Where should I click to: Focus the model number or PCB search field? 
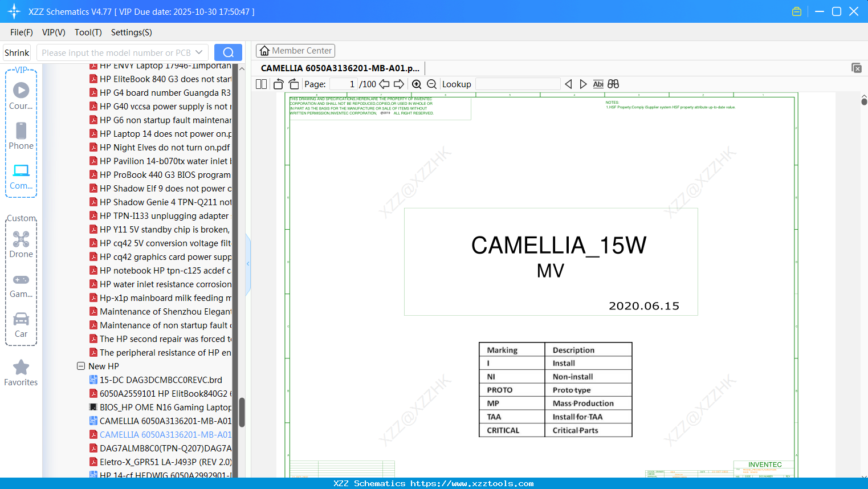pos(116,52)
